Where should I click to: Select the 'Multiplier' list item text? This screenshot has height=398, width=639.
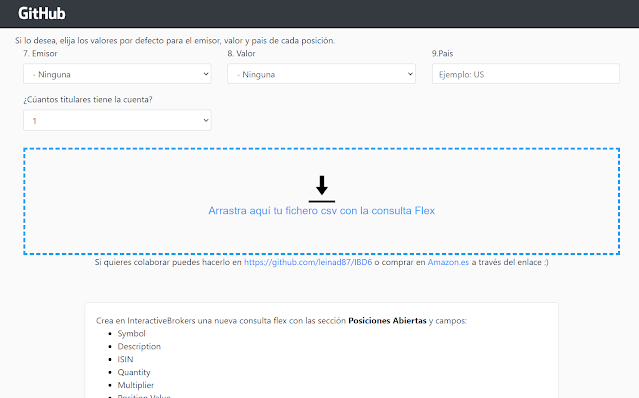(136, 385)
